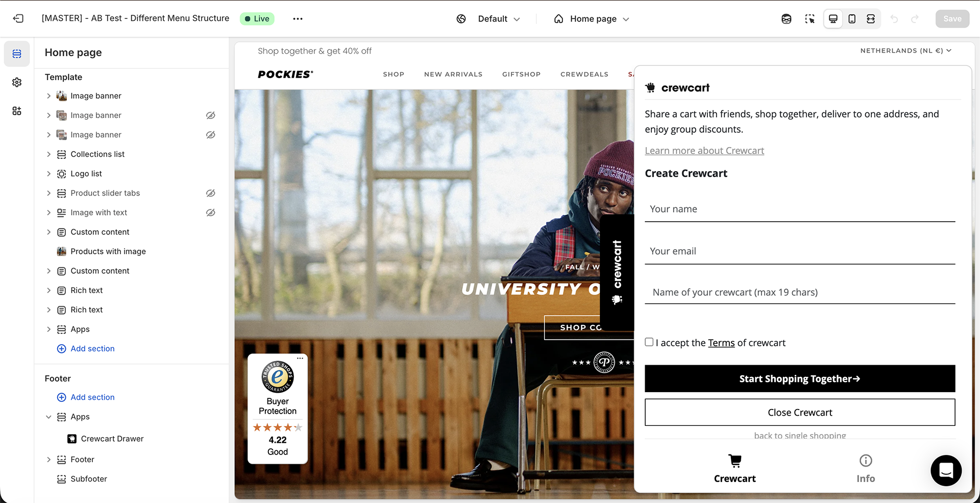
Task: Check the accept Terms of crewcart box
Action: click(x=649, y=342)
